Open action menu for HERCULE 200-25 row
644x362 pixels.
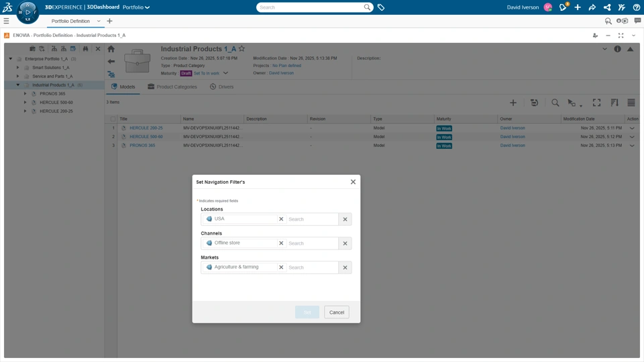(x=632, y=128)
